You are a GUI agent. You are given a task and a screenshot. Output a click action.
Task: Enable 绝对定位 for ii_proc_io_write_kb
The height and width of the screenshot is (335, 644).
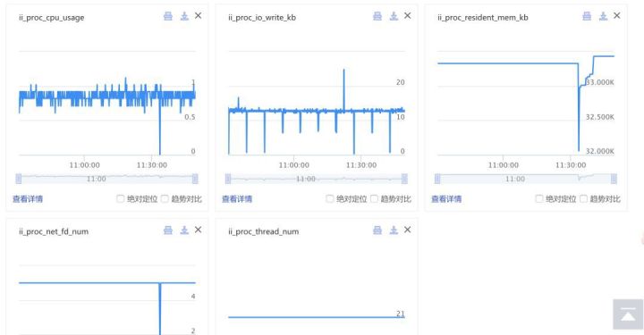(330, 199)
